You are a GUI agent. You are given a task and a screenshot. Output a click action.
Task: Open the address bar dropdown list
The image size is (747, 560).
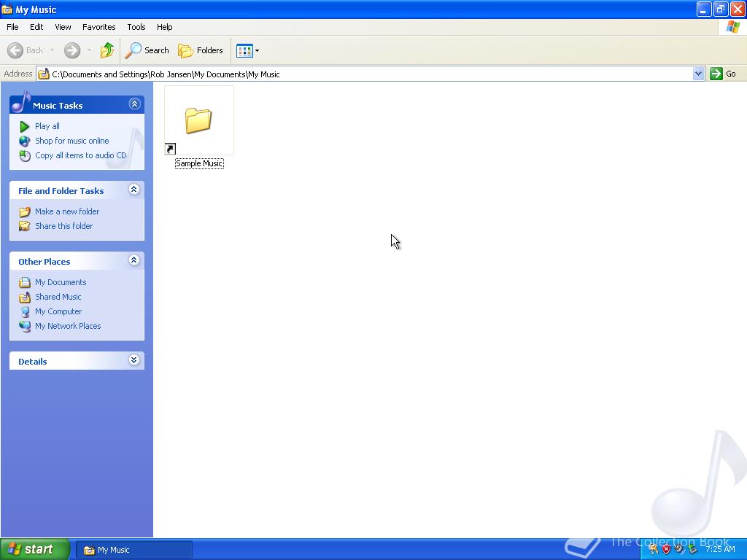click(699, 74)
